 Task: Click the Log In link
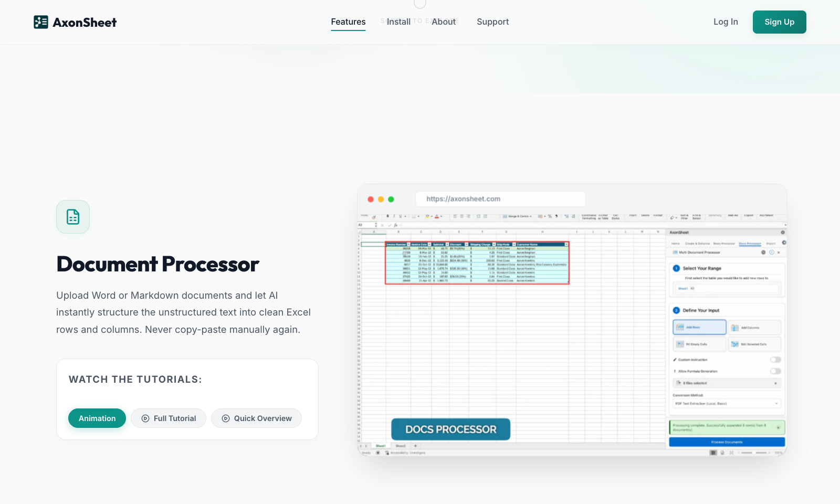tap(726, 22)
